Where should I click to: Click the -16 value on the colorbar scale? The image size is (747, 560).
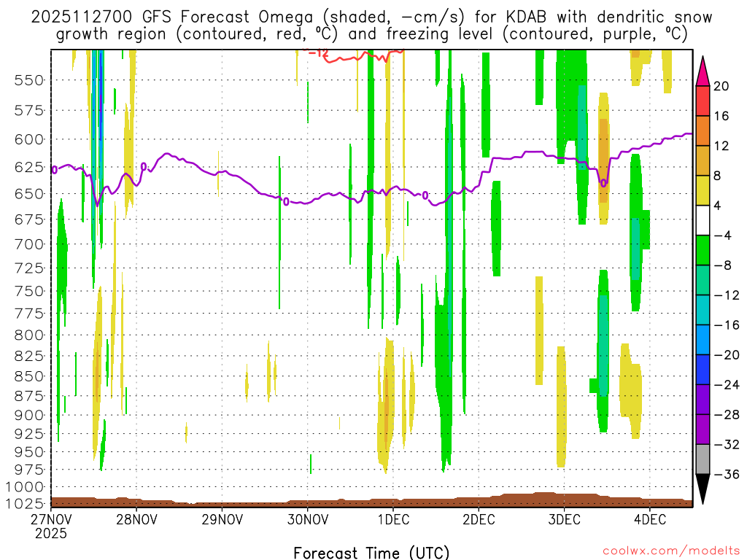[x=727, y=325]
